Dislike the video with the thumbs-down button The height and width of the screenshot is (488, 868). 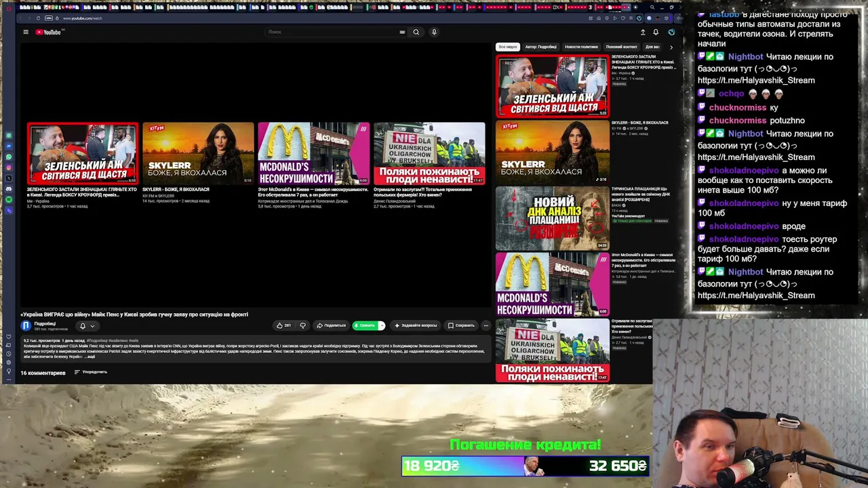(303, 325)
